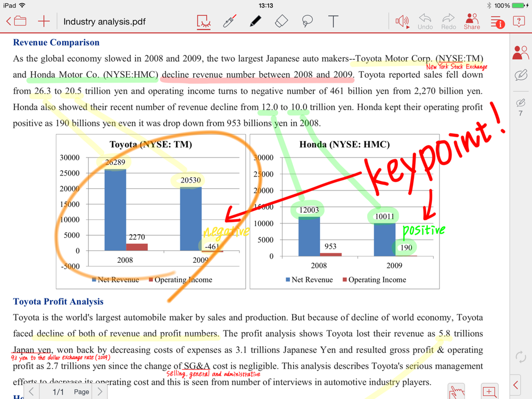Screen dimensions: 532x399
Task: Activate the lasso selection tool
Action: tap(307, 21)
